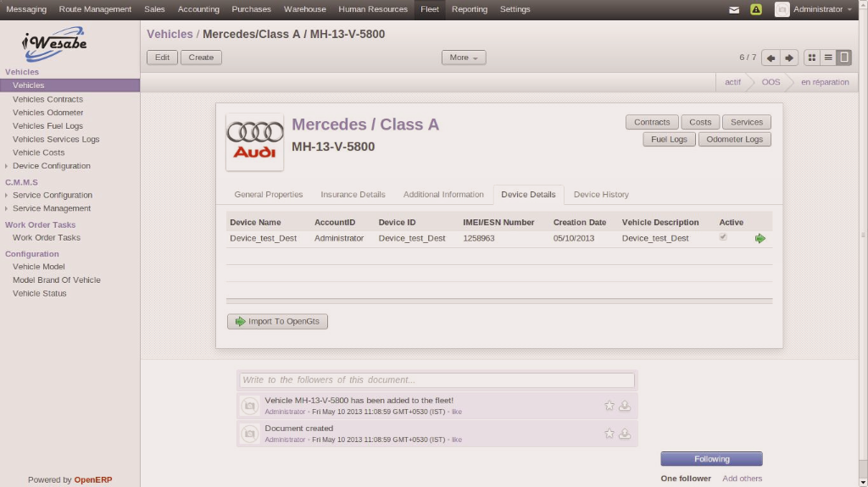Open the Warehouse menu

click(304, 9)
